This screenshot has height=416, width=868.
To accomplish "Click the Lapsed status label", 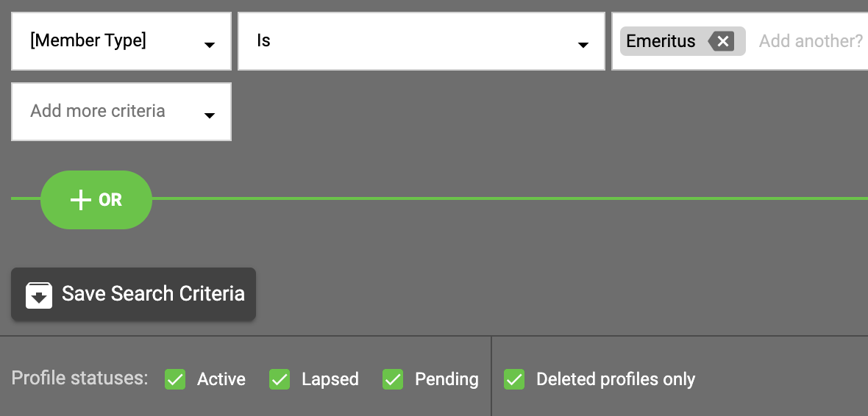I will pos(330,379).
